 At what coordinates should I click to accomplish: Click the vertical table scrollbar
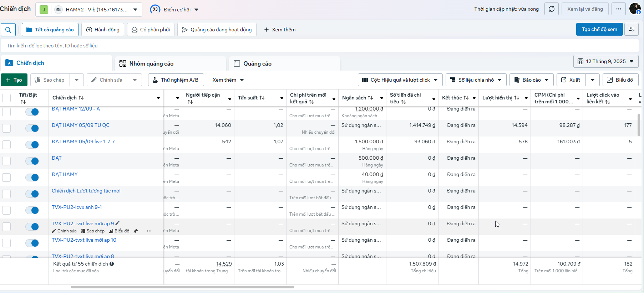(x=639, y=125)
